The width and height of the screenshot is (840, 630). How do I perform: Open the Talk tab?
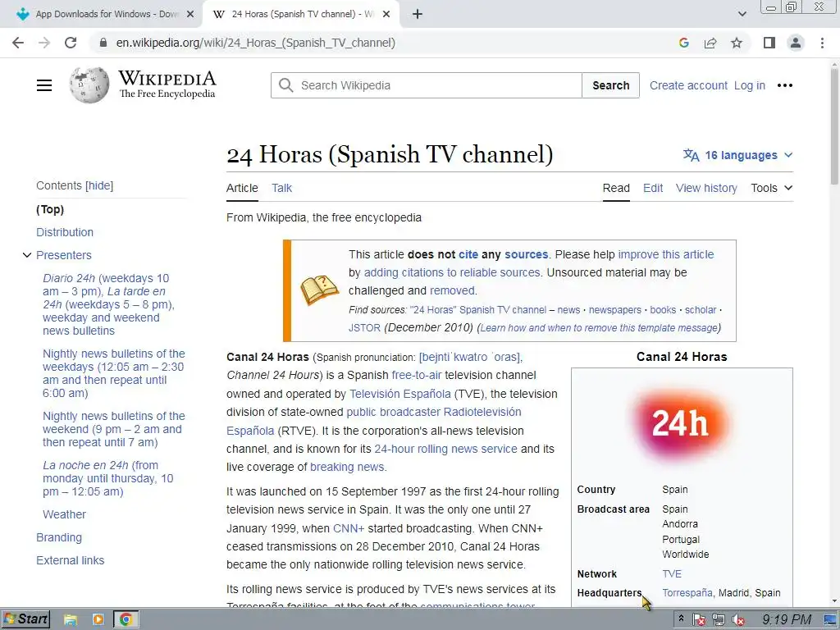click(282, 188)
